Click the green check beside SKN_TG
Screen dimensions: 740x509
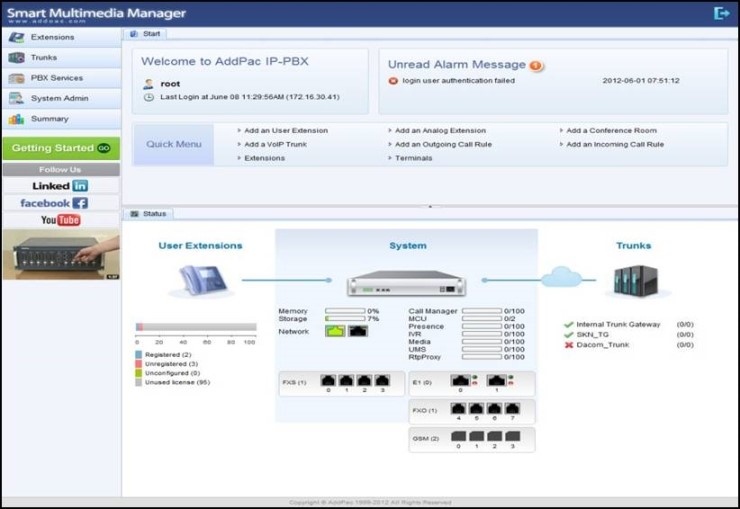point(569,334)
